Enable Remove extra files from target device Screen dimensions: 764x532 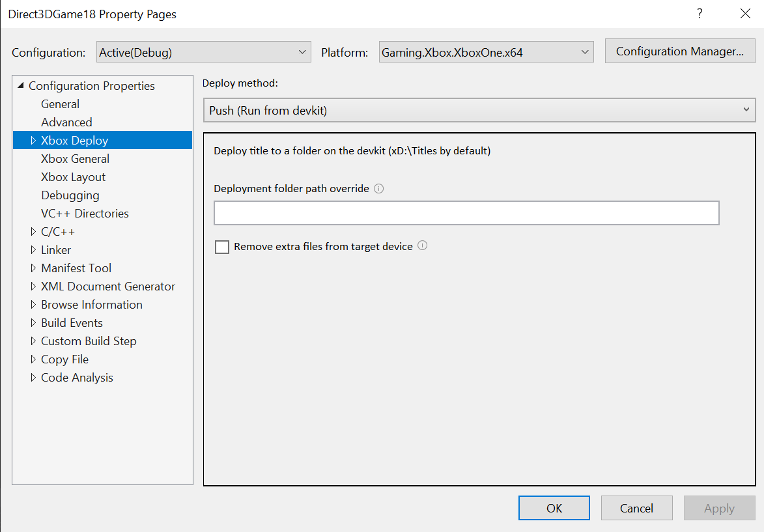(222, 247)
